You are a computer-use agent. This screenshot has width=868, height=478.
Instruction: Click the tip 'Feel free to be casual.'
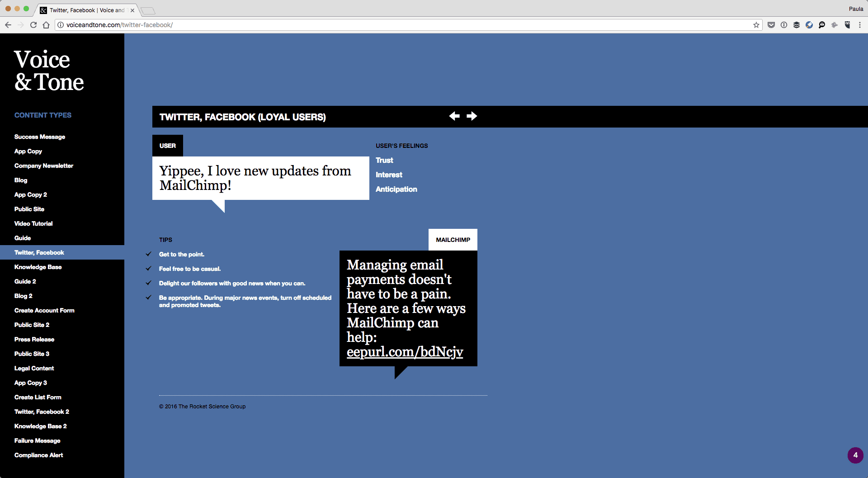[190, 269]
